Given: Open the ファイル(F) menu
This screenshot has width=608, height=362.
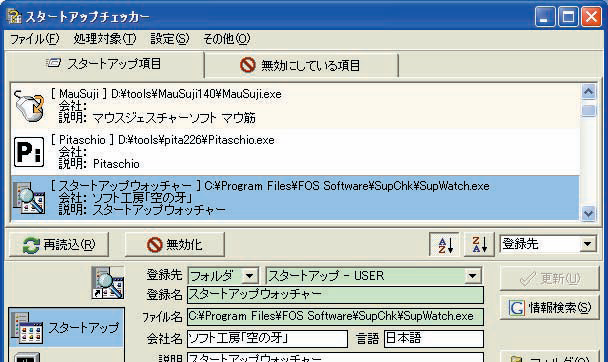Looking at the screenshot, I should [x=34, y=39].
